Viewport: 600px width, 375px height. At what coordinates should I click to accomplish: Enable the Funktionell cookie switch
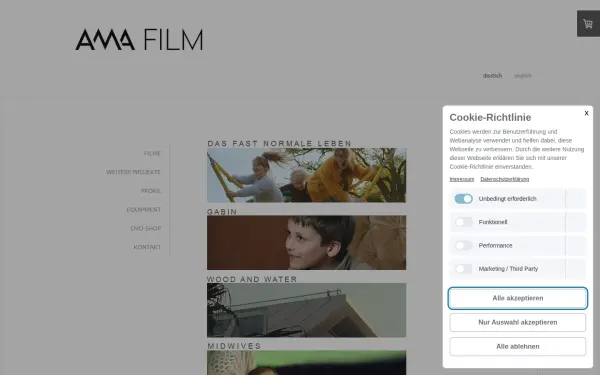pos(463,222)
